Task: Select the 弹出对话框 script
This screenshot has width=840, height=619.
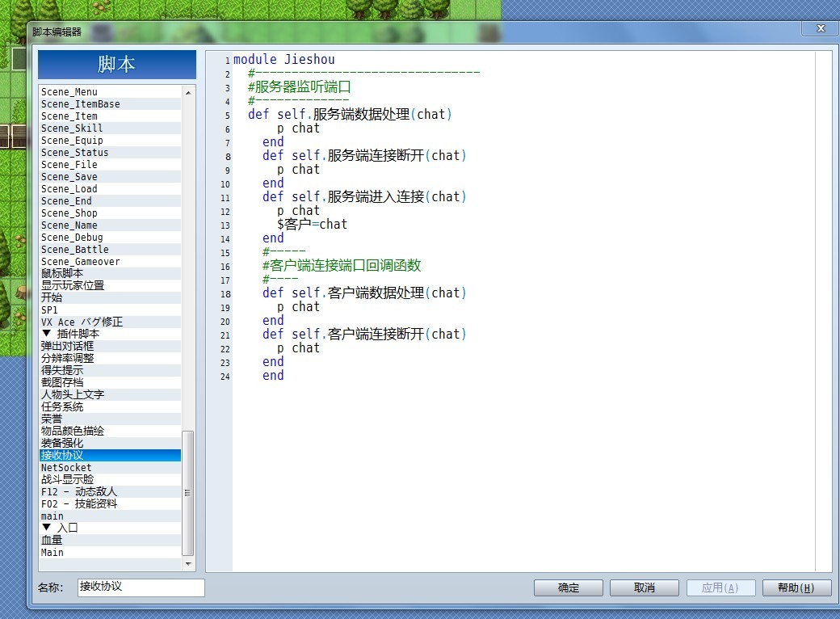Action: tap(111, 346)
